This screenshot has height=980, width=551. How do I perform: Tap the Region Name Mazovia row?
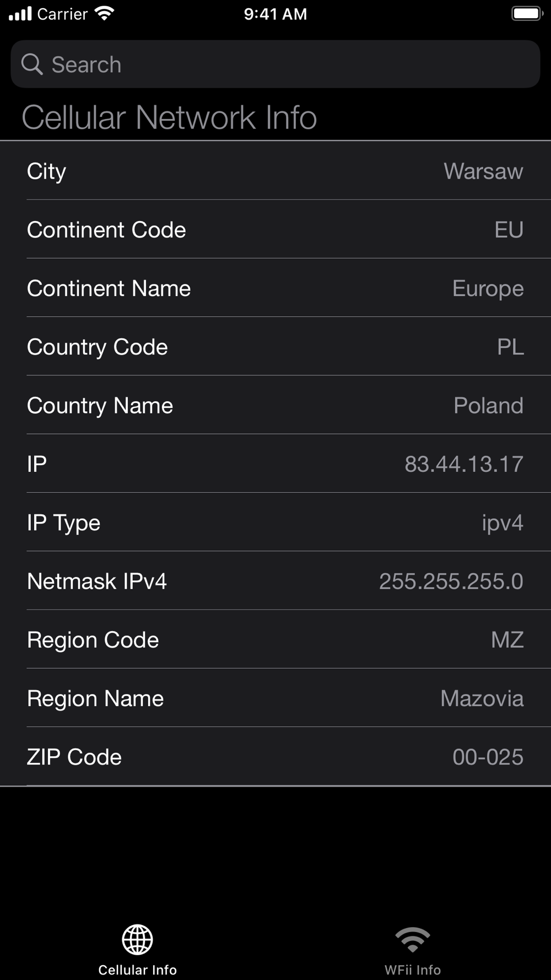click(x=275, y=698)
